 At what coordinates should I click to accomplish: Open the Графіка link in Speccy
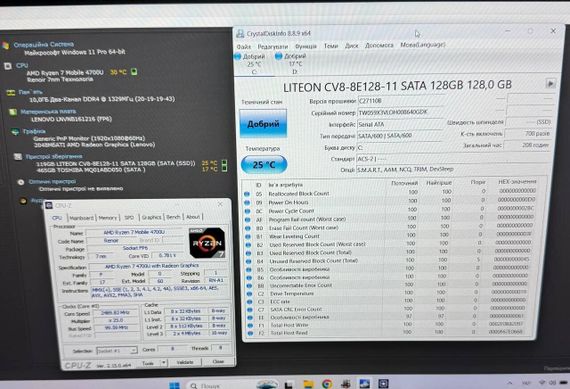[34, 131]
